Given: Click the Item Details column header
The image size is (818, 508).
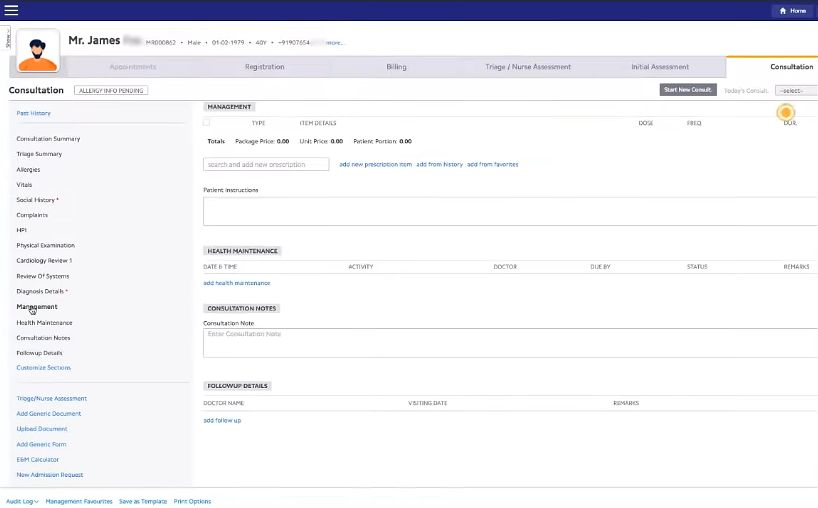Looking at the screenshot, I should [318, 123].
